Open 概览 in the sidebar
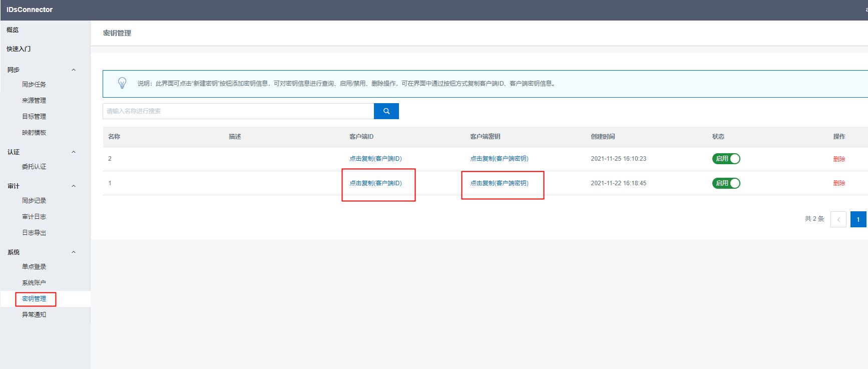Viewport: 868px width, 369px height. pos(13,30)
